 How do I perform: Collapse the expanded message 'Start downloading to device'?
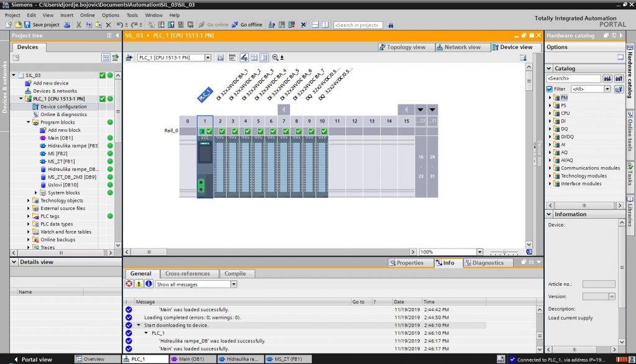137,325
